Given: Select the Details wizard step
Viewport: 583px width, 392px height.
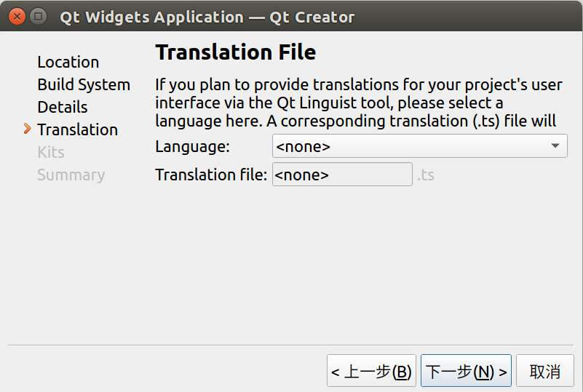Looking at the screenshot, I should 63,107.
